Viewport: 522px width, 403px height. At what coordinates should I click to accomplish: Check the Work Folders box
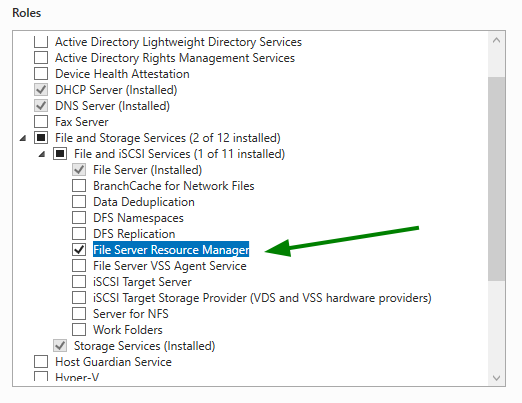(x=79, y=330)
